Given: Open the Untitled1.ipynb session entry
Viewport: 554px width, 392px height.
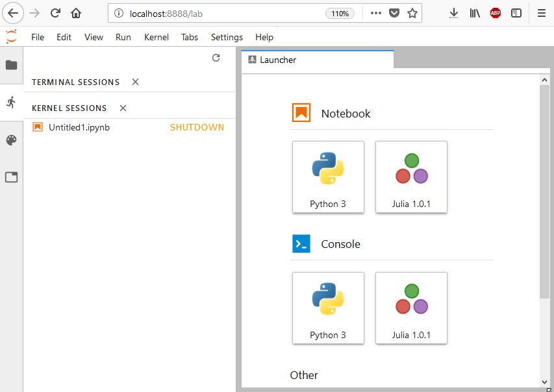Looking at the screenshot, I should [x=79, y=127].
